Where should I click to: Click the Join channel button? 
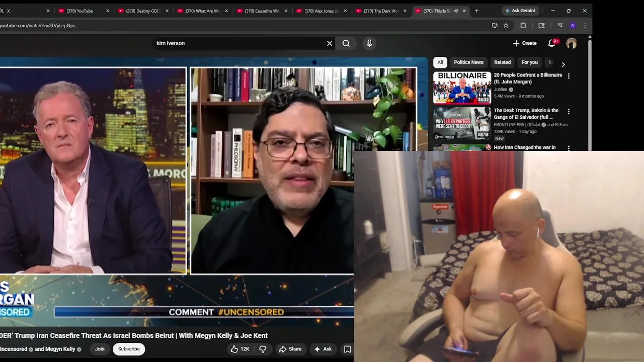[x=100, y=349]
